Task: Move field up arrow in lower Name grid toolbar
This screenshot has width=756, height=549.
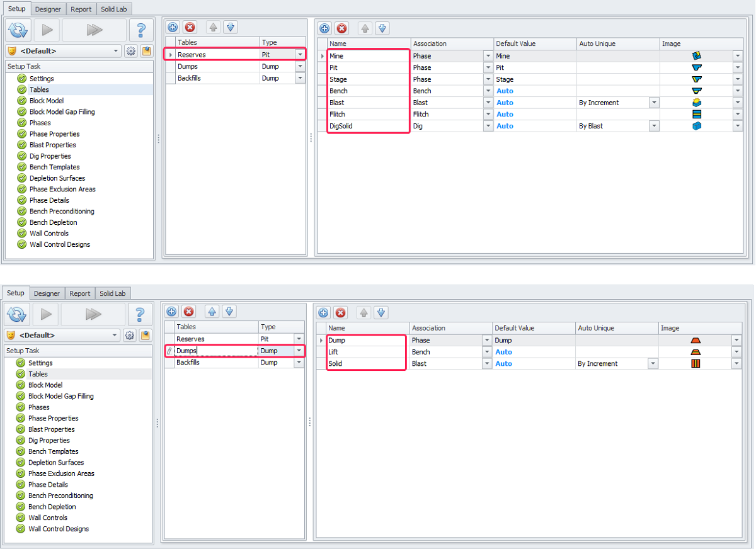Action: pos(364,312)
